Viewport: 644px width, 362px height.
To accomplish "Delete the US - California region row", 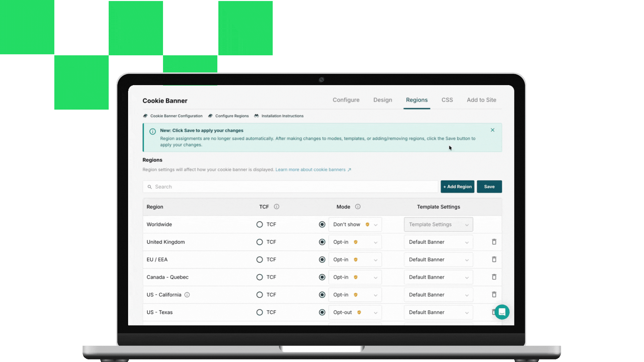I will pos(494,295).
